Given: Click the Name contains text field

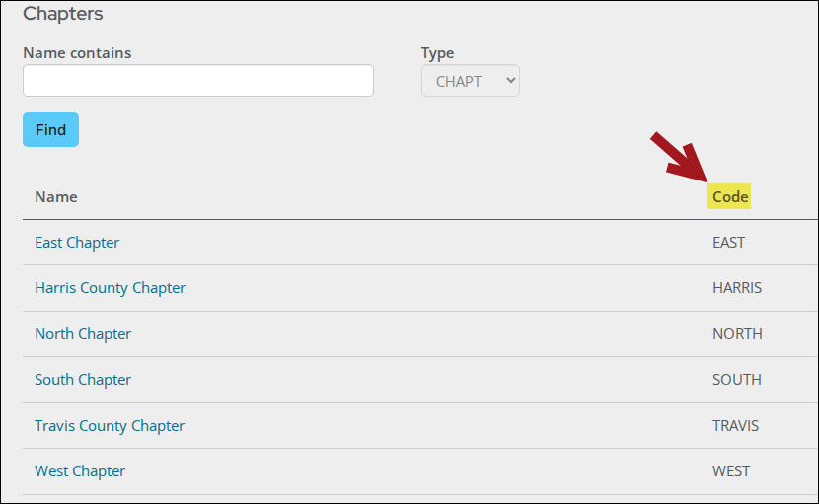Looking at the screenshot, I should (x=197, y=81).
